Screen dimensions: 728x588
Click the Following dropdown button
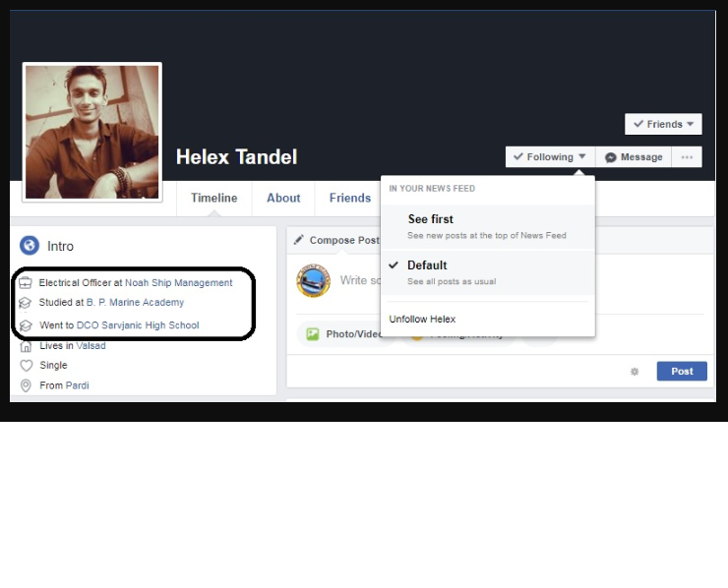point(550,157)
